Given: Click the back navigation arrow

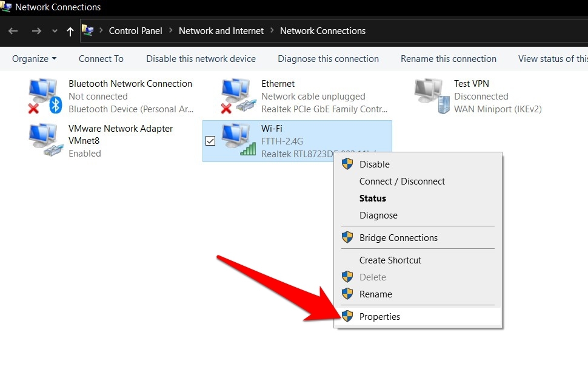Looking at the screenshot, I should click(13, 31).
